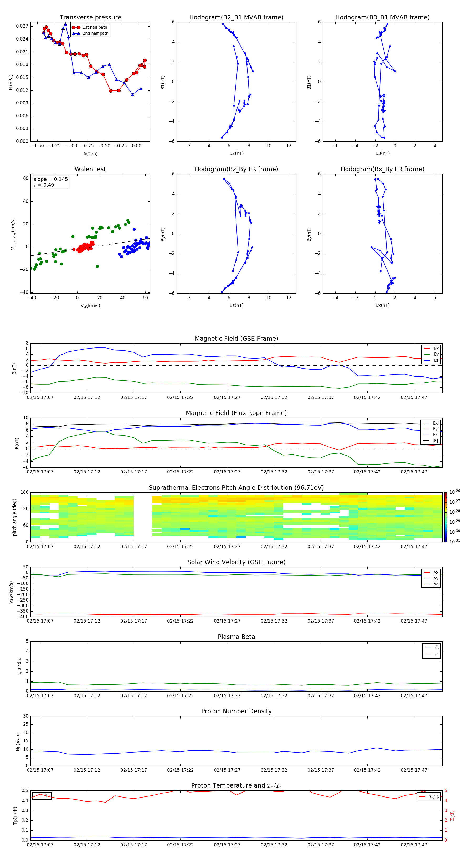Click the Bx entry in GSE Frame legend

tap(431, 349)
